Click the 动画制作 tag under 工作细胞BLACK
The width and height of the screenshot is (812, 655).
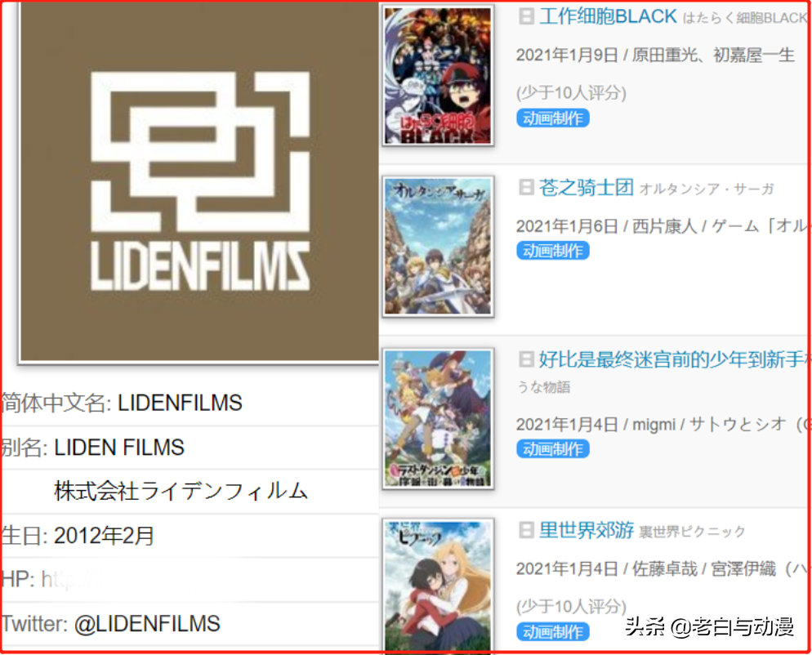coord(553,118)
